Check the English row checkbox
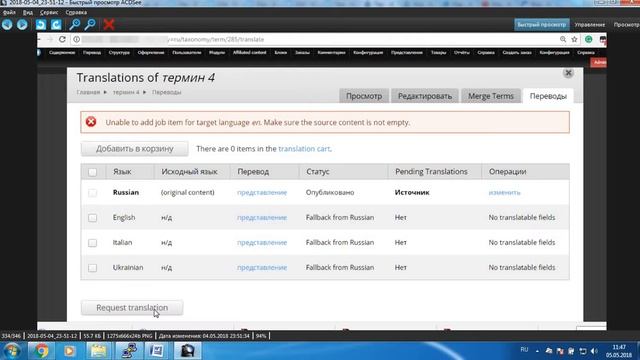The width and height of the screenshot is (640, 360). tap(93, 218)
